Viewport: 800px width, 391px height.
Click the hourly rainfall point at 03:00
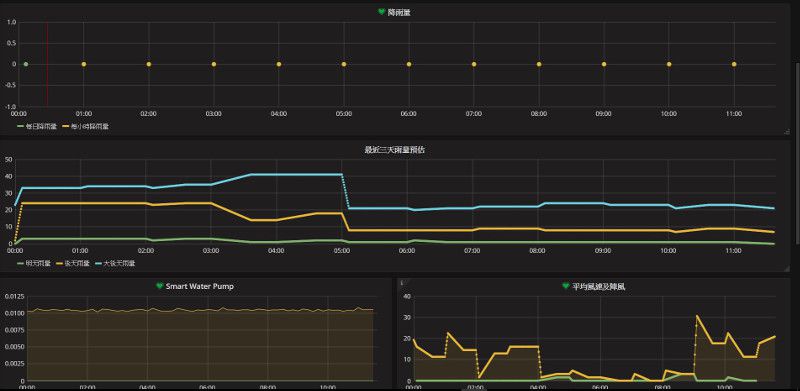[x=214, y=64]
